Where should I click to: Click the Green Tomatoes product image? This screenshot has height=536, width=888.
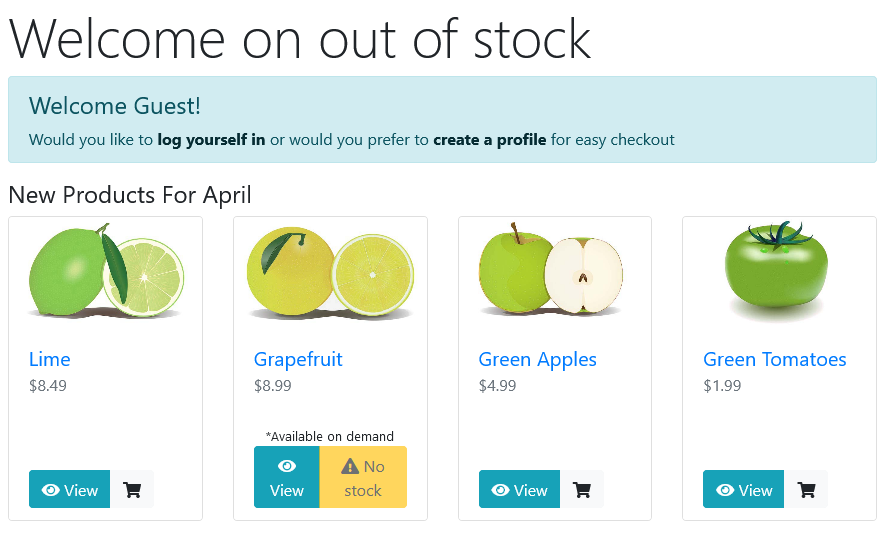coord(776,271)
